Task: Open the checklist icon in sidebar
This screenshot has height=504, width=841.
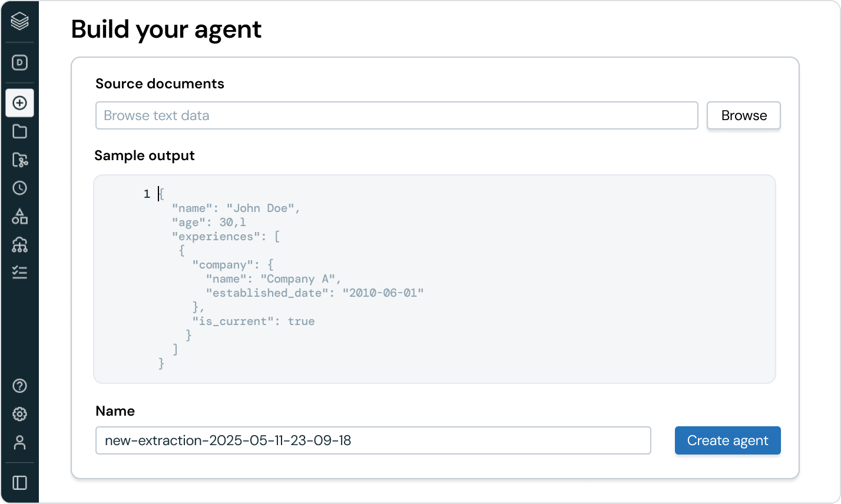Action: [x=19, y=272]
